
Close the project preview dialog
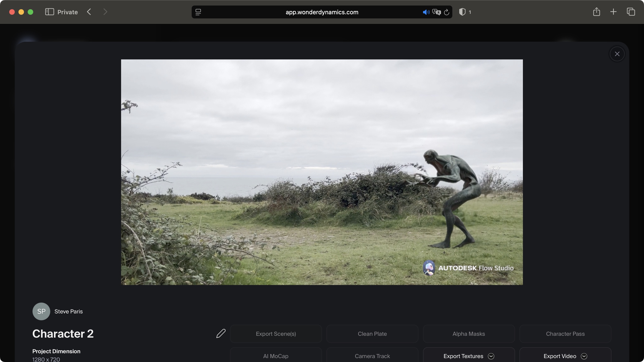[x=617, y=54]
